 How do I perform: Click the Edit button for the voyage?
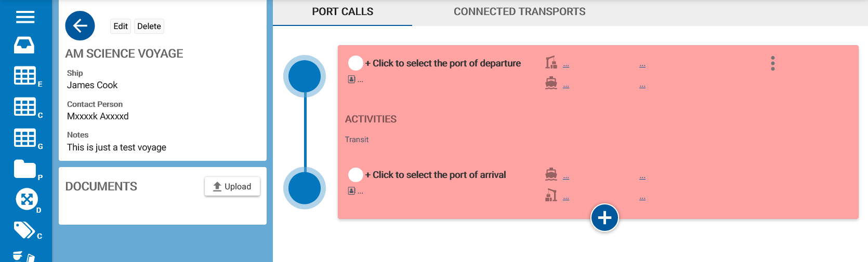pos(121,26)
